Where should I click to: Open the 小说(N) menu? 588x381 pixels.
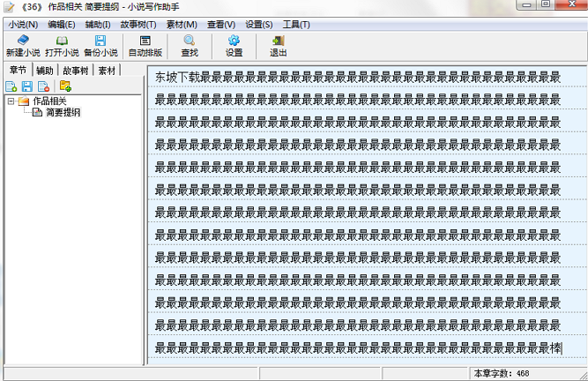click(x=23, y=25)
